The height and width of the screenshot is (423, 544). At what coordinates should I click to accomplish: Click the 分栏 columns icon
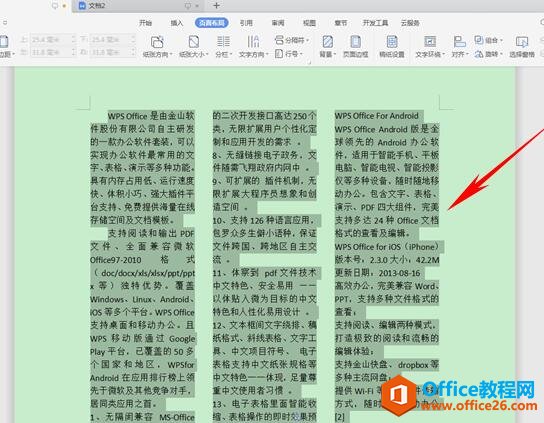[223, 41]
